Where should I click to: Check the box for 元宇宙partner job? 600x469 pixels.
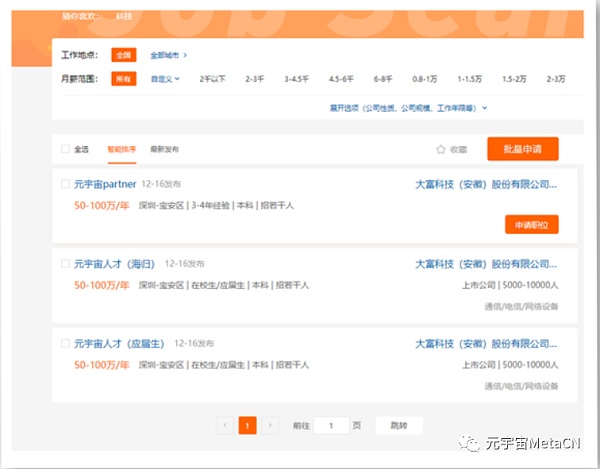66,185
